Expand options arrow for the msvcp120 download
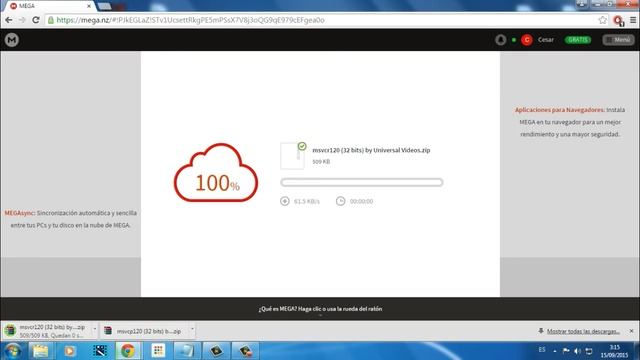The image size is (640, 360). coord(192,329)
